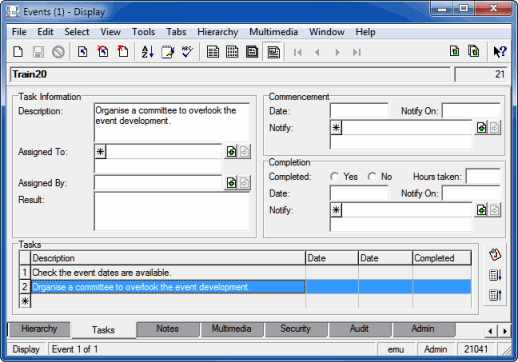Viewport: 518px width, 362px height.
Task: Open the View menu
Action: [111, 32]
